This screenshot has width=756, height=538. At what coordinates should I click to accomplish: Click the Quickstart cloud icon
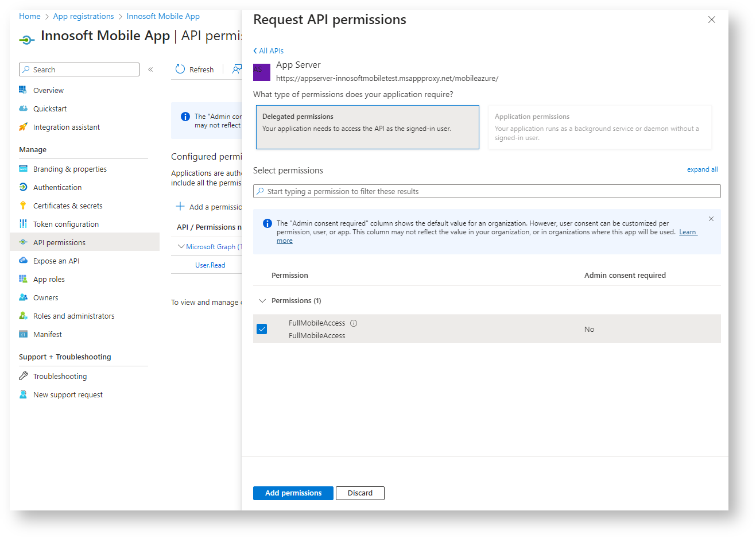pyautogui.click(x=23, y=109)
